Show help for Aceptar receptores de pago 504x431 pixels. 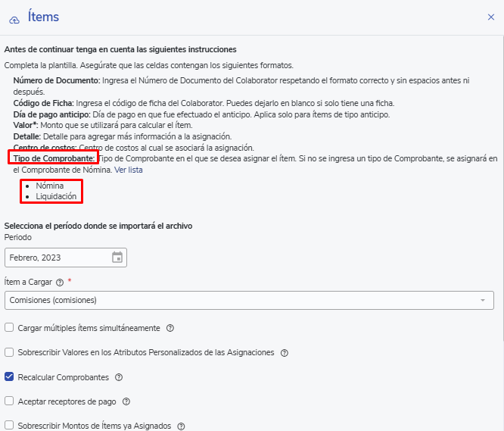(126, 401)
